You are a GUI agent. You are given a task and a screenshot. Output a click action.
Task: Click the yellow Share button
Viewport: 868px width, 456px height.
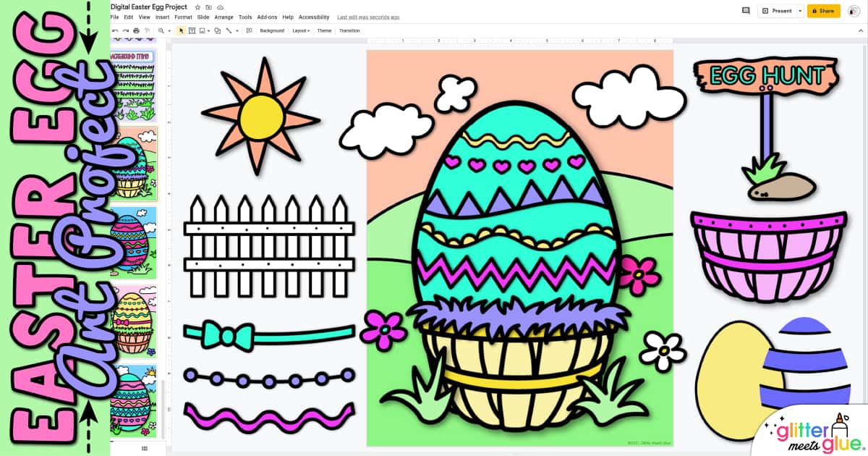point(823,11)
